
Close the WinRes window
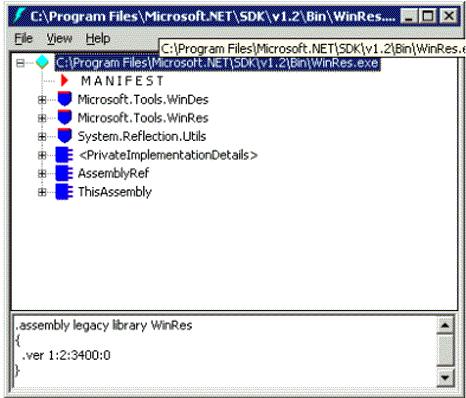[x=448, y=16]
